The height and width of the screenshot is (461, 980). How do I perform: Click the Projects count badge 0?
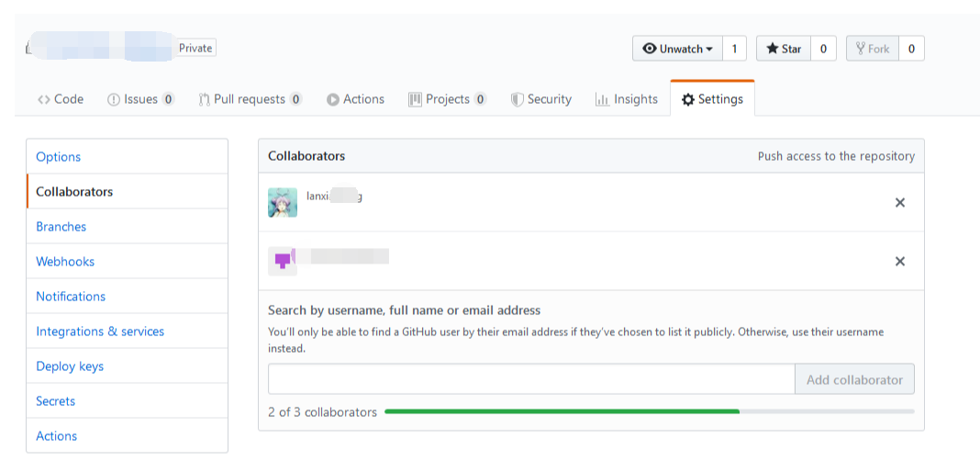[x=480, y=99]
